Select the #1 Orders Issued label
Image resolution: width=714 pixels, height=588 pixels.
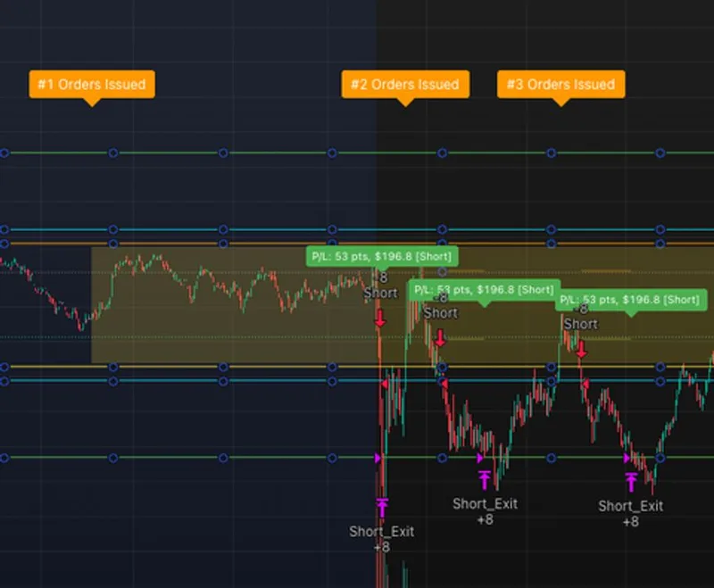coord(92,84)
